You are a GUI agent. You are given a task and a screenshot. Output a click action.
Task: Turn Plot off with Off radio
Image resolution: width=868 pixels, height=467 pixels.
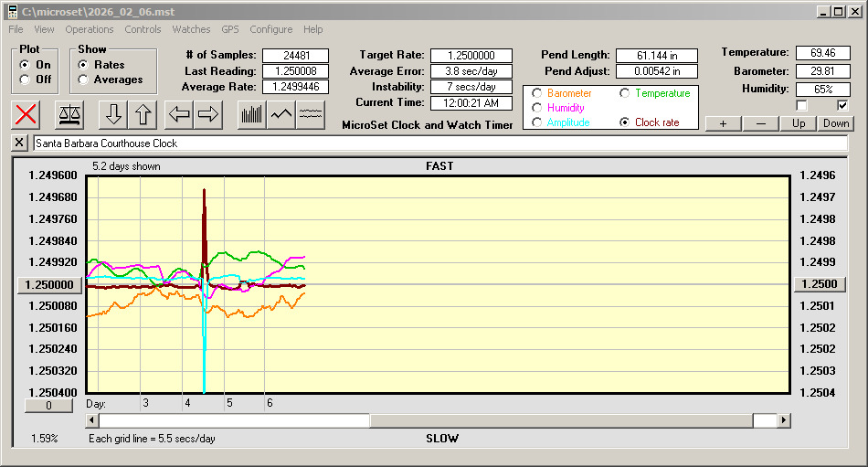pyautogui.click(x=25, y=80)
